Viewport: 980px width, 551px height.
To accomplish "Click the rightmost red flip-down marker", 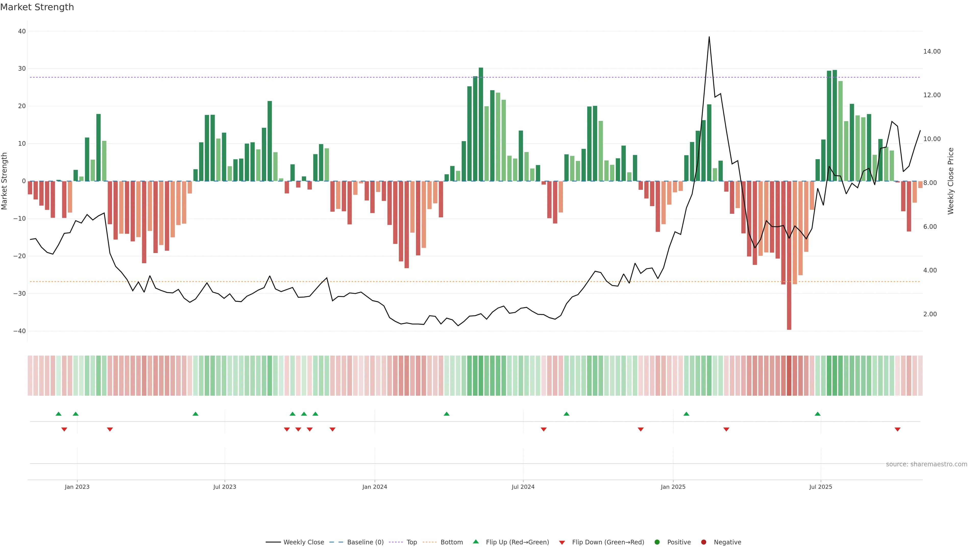I will 898,429.
